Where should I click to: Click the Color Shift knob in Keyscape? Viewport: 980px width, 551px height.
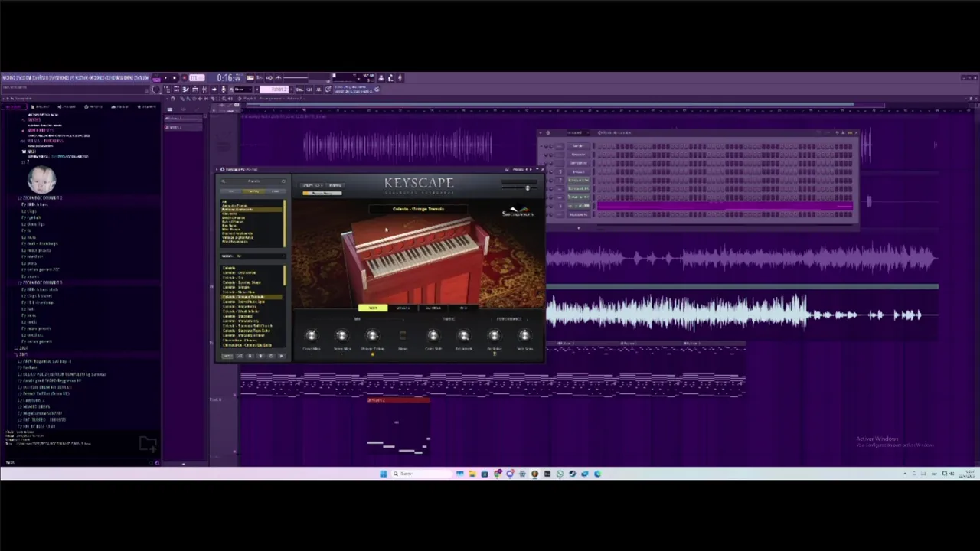(433, 336)
